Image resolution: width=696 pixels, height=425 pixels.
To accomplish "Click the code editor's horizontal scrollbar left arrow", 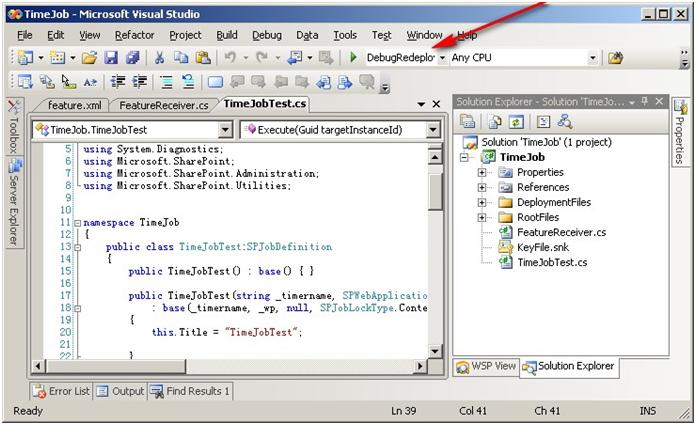I will (x=38, y=366).
